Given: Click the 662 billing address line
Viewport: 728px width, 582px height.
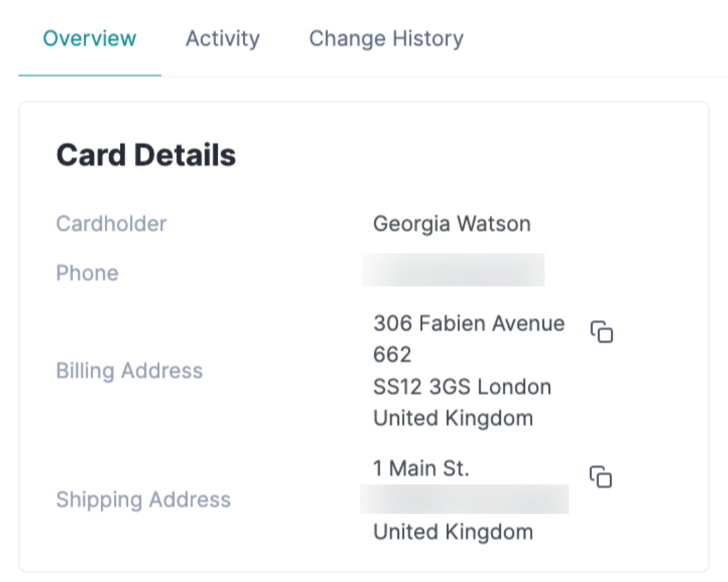Looking at the screenshot, I should tap(392, 354).
